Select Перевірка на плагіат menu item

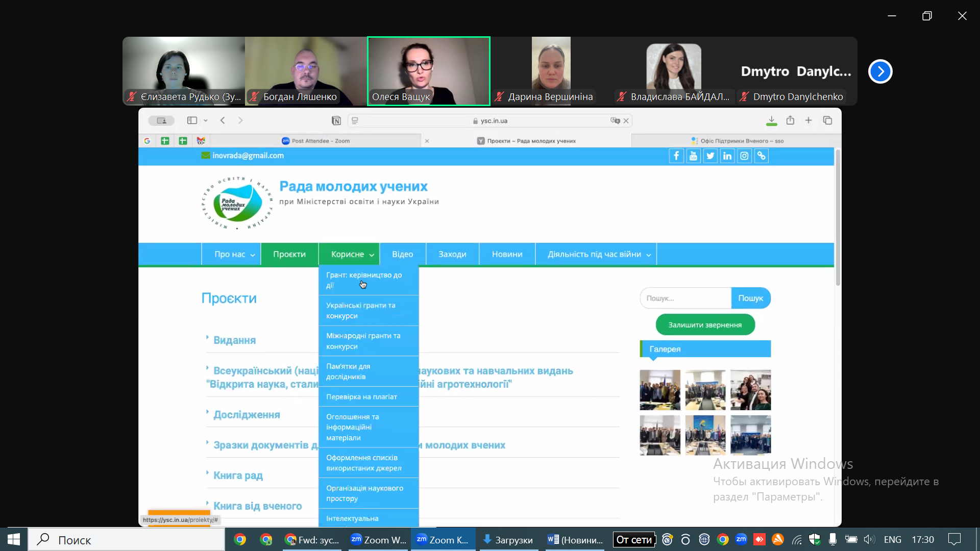click(369, 396)
